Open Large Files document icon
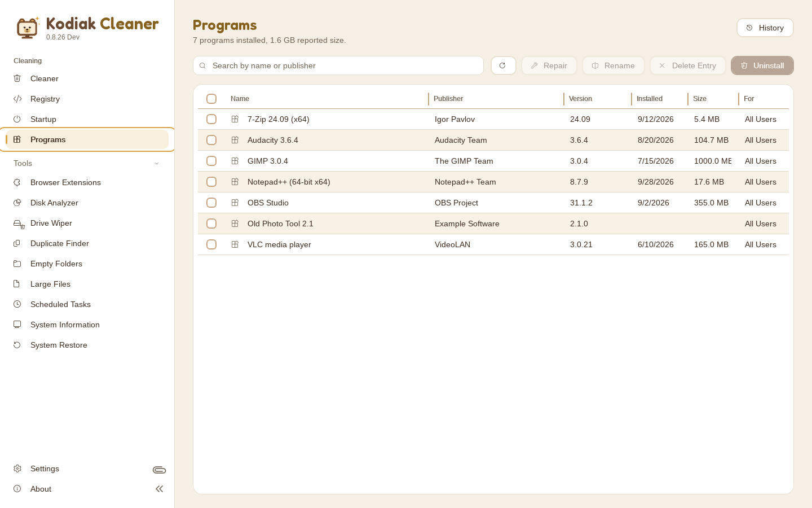This screenshot has width=812, height=508. click(x=17, y=284)
